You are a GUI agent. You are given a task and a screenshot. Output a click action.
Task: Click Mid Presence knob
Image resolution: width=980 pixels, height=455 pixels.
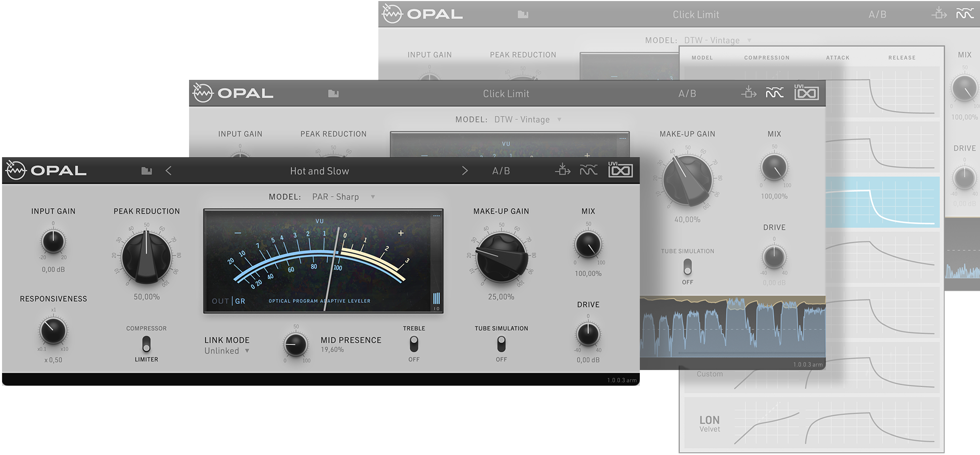[296, 345]
